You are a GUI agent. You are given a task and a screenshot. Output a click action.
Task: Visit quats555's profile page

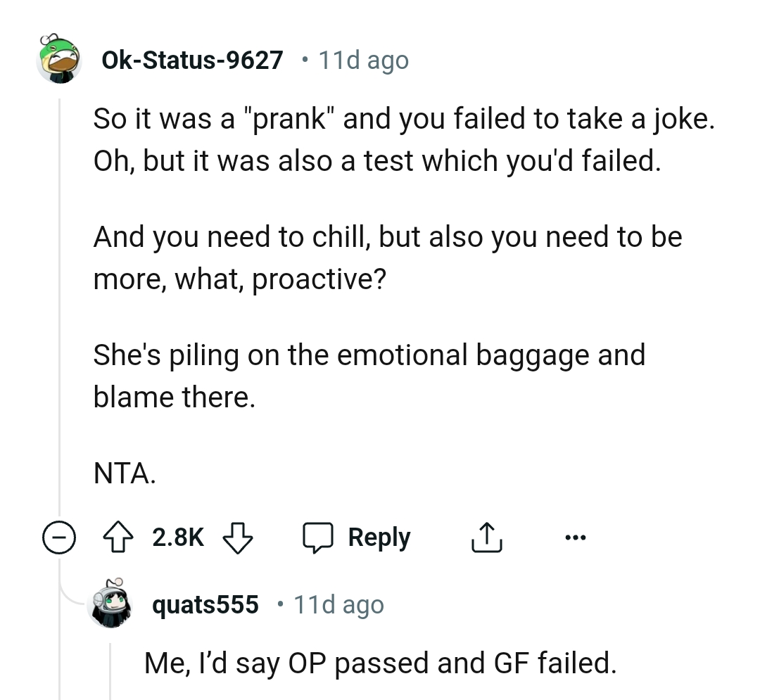pos(205,604)
